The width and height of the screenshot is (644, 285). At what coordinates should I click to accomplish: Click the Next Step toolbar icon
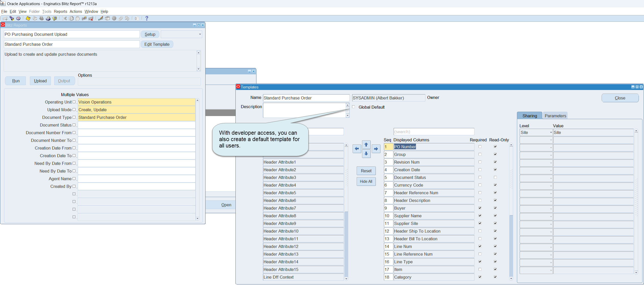(35, 18)
